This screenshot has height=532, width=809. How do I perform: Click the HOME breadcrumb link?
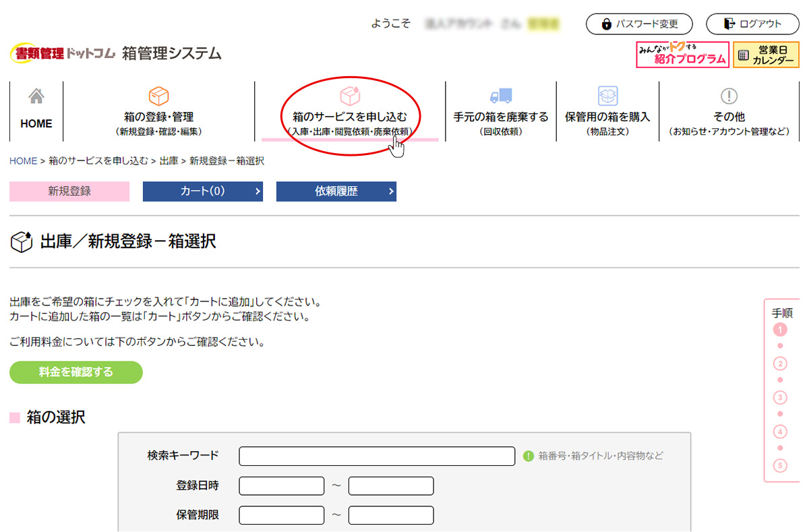coord(23,160)
